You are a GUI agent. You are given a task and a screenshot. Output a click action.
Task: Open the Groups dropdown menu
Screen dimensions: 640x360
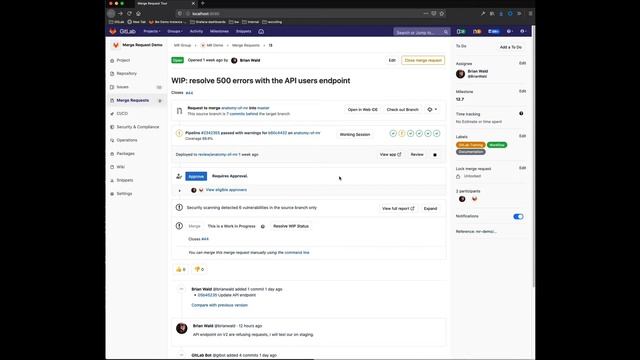click(175, 31)
